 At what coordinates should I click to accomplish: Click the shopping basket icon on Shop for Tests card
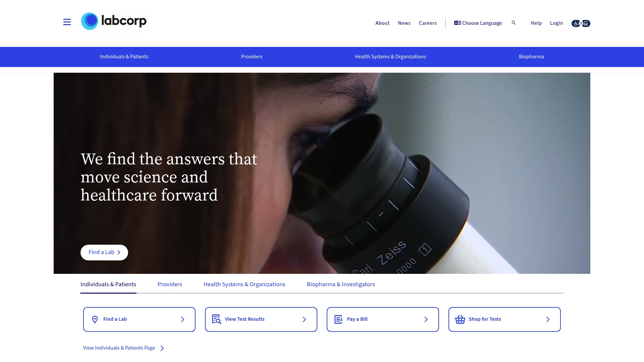coord(460,319)
